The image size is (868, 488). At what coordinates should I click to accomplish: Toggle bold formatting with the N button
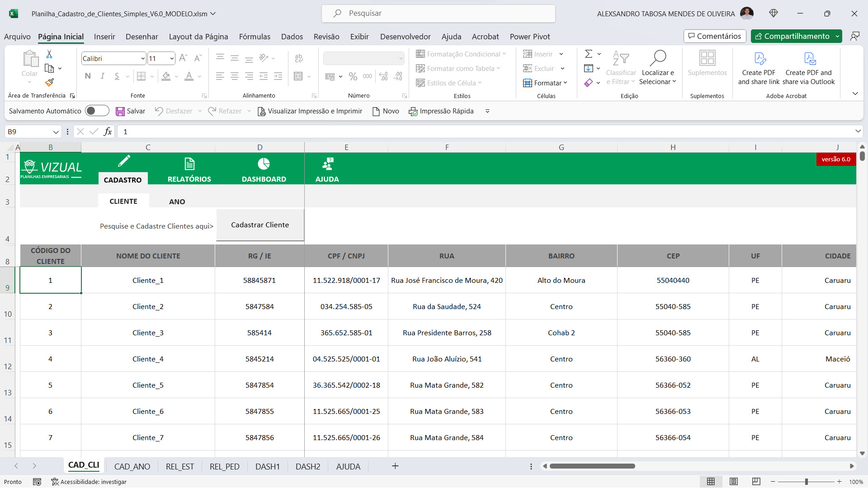click(88, 76)
